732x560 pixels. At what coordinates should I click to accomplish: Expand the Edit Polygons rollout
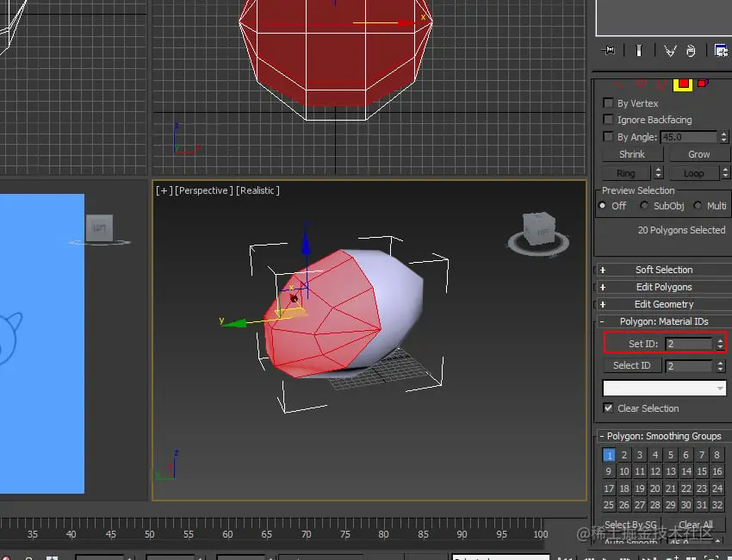(x=663, y=287)
